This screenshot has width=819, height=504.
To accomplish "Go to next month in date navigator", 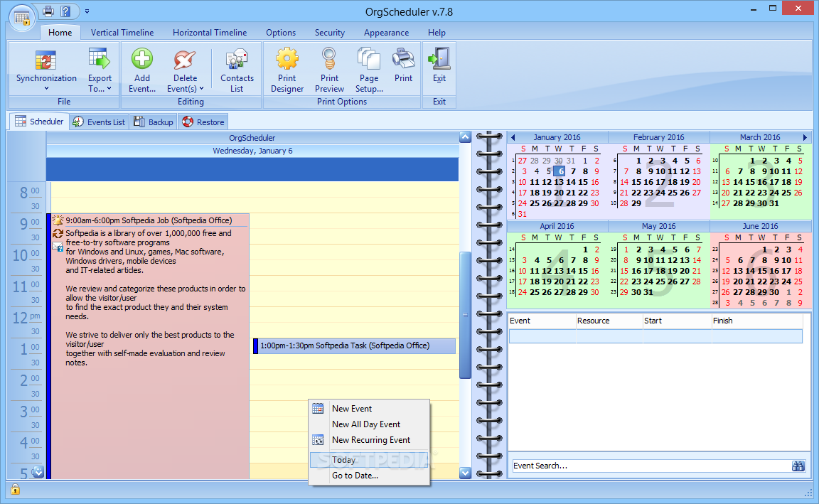I will (805, 137).
